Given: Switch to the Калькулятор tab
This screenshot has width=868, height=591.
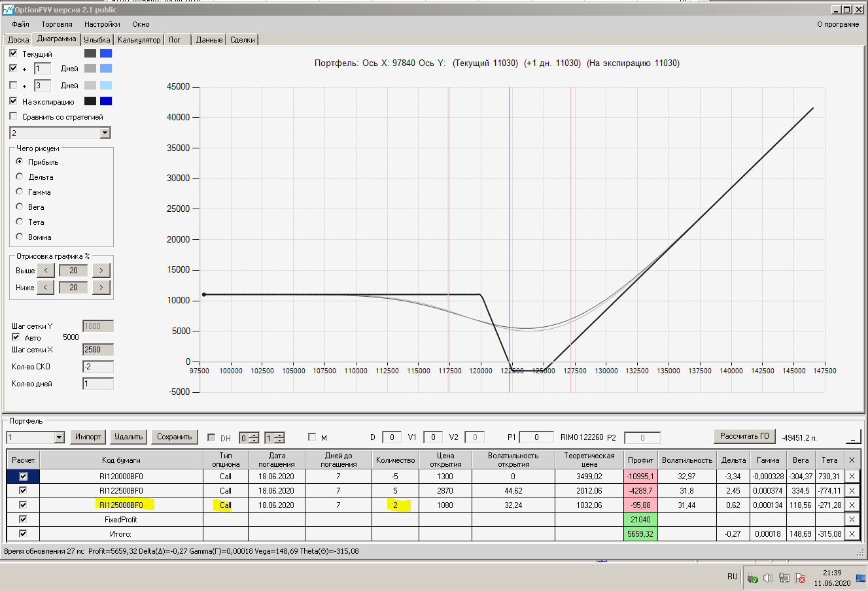Looking at the screenshot, I should 139,40.
